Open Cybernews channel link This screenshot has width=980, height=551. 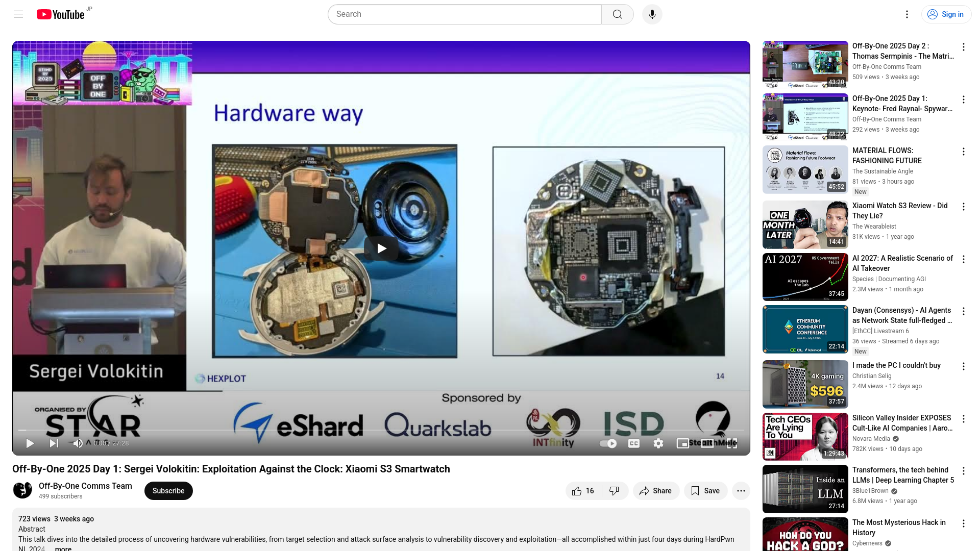pos(867,543)
